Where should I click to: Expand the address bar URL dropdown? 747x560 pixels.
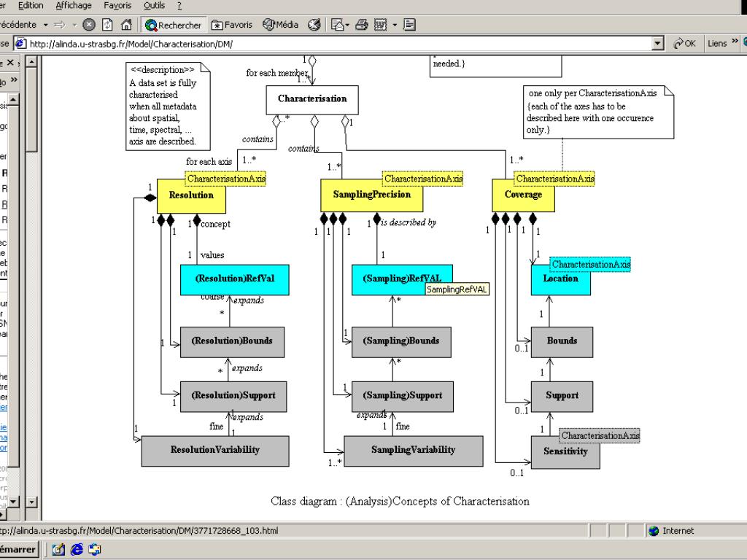coord(659,44)
